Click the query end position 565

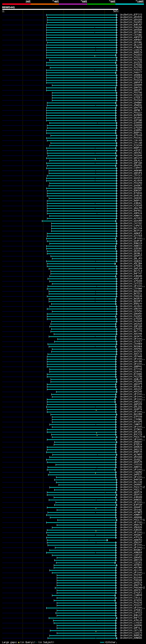click(x=115, y=11)
